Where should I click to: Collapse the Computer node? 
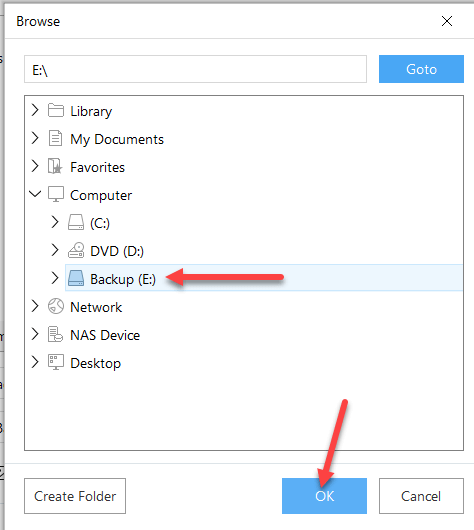tap(35, 194)
